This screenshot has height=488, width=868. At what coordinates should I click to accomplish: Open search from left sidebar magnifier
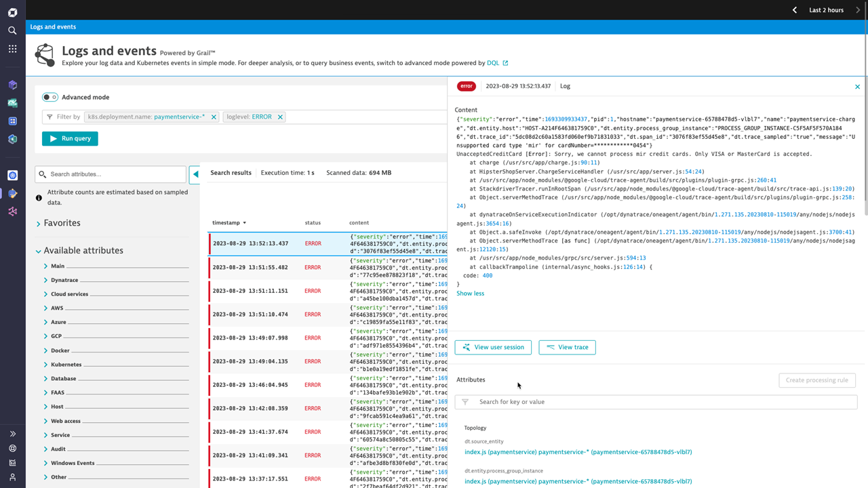[12, 30]
